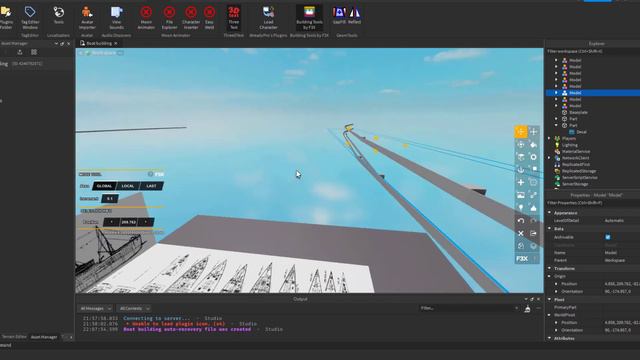Open the View Sounds plugin
Image resolution: width=640 pixels, height=360 pixels.
pos(116,18)
